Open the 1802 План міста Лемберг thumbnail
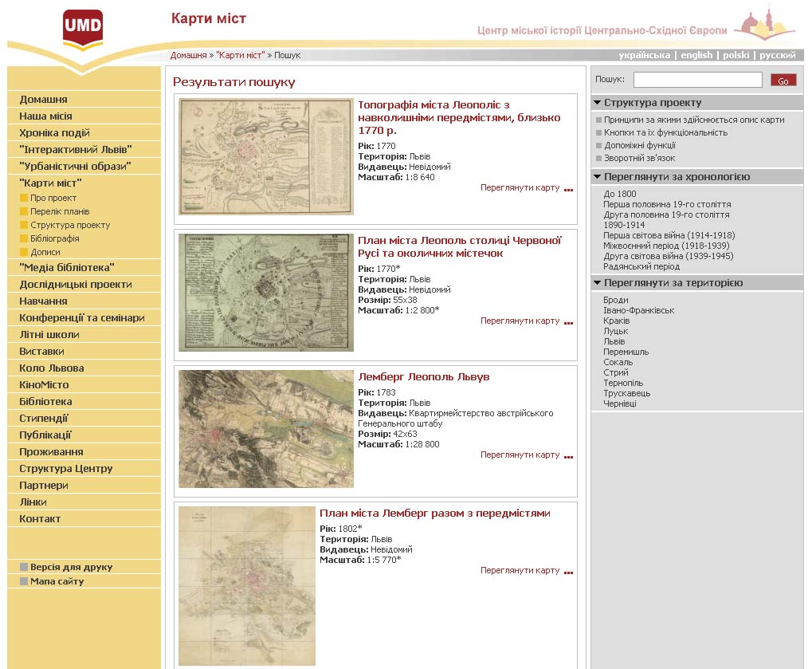Screen dimensions: 812x669 coord(247,585)
